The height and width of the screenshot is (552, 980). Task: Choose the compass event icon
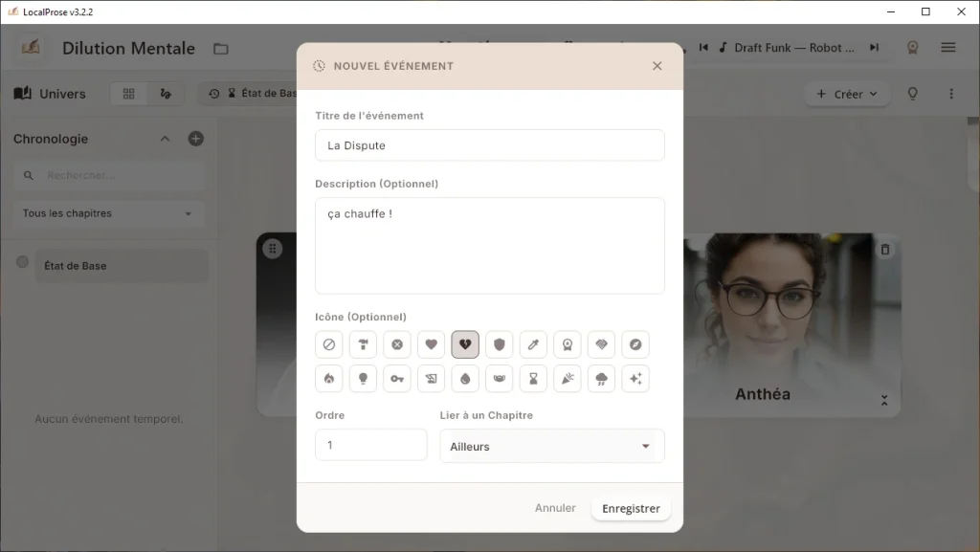pos(635,344)
